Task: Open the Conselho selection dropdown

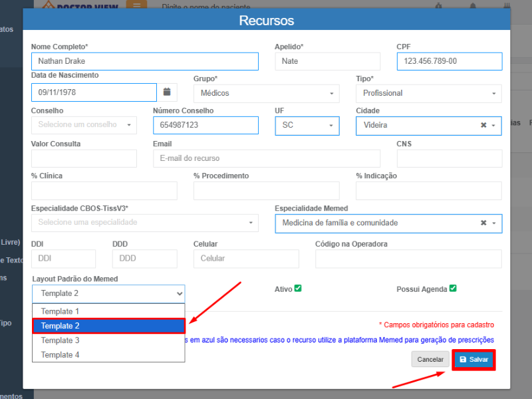Action: click(84, 125)
